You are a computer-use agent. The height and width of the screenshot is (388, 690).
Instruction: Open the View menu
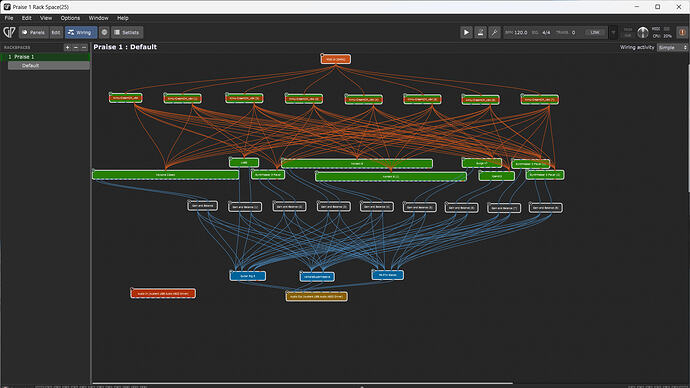(x=46, y=18)
